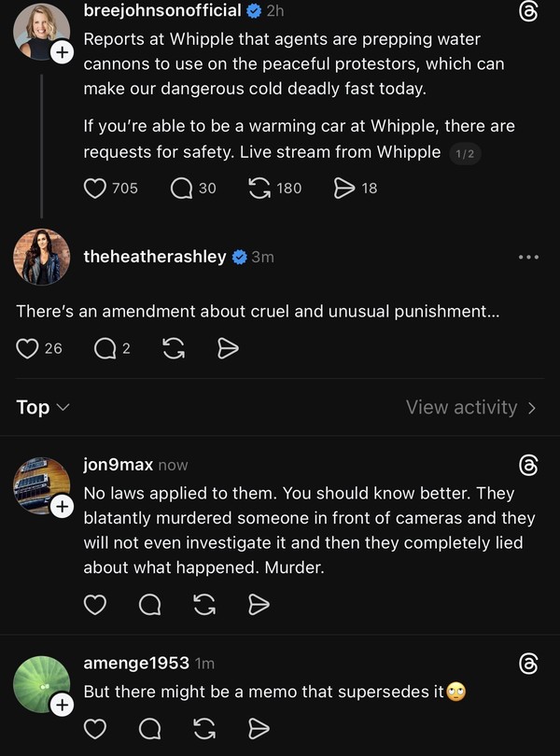Screen dimensions: 560x756
Task: Repost jon9max's reply
Action: [204, 605]
